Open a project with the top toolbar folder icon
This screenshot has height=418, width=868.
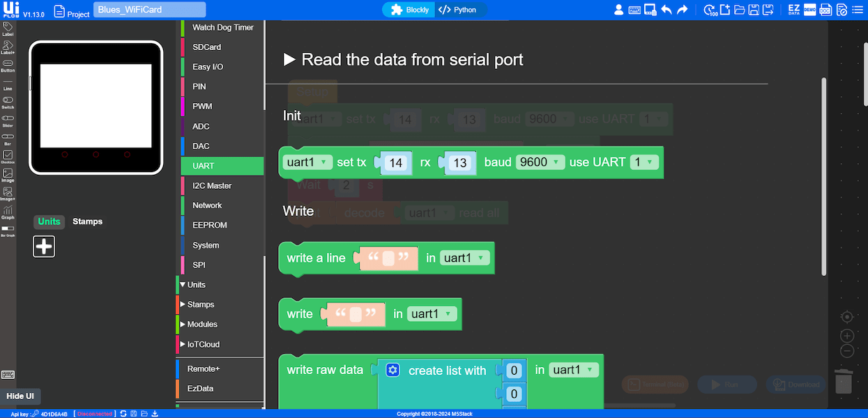click(739, 10)
